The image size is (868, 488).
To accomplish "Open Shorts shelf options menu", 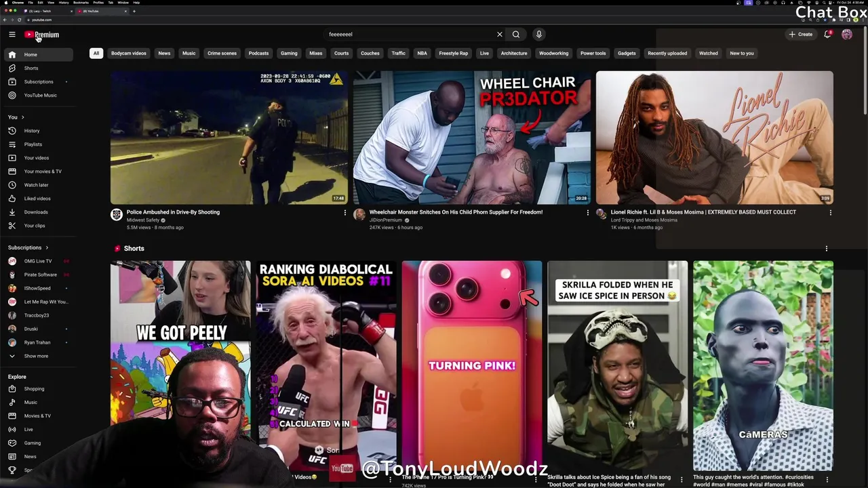I will 826,249.
